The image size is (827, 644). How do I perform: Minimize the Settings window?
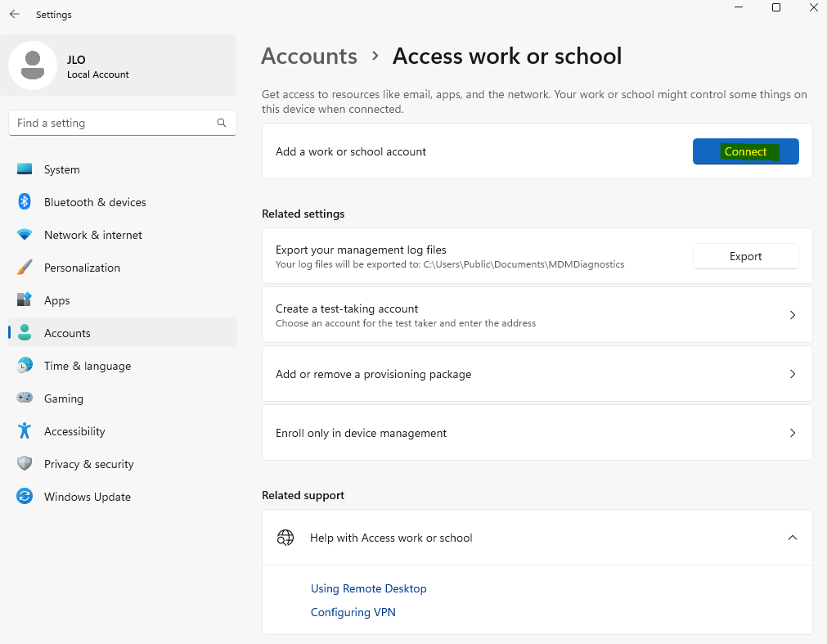739,7
